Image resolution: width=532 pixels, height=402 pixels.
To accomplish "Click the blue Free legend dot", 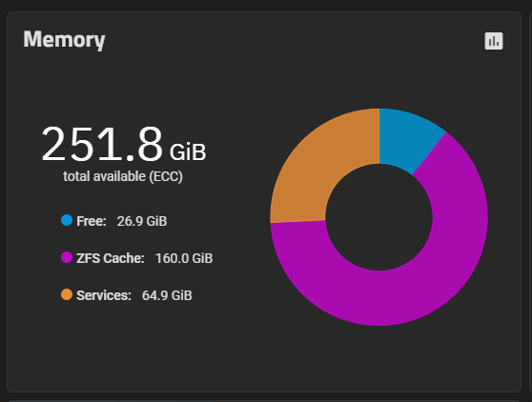I will click(67, 220).
